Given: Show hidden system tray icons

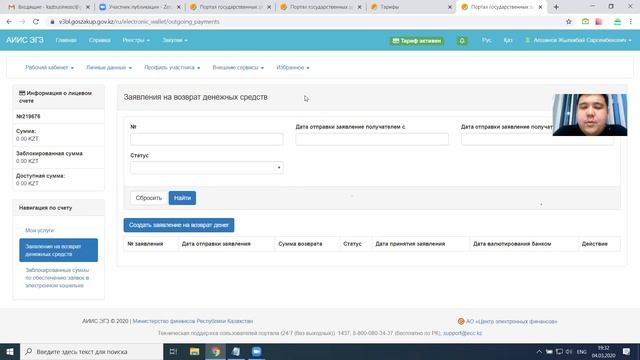Looking at the screenshot, I should tap(539, 351).
